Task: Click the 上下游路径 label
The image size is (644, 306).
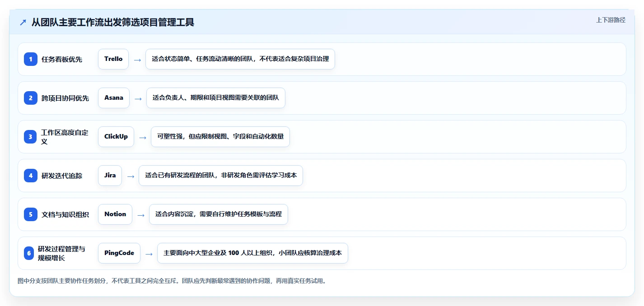Action: click(611, 20)
